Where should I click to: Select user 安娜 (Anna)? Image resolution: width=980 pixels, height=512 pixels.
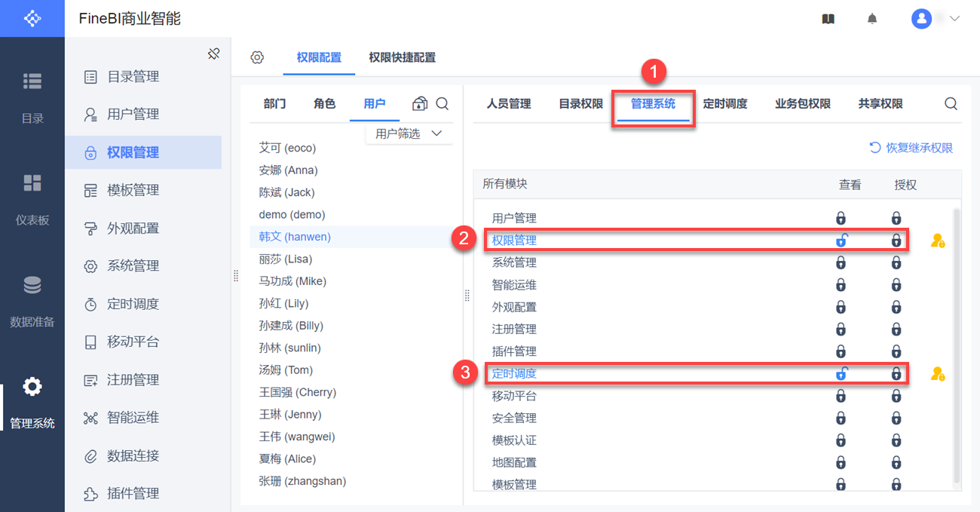(352, 170)
